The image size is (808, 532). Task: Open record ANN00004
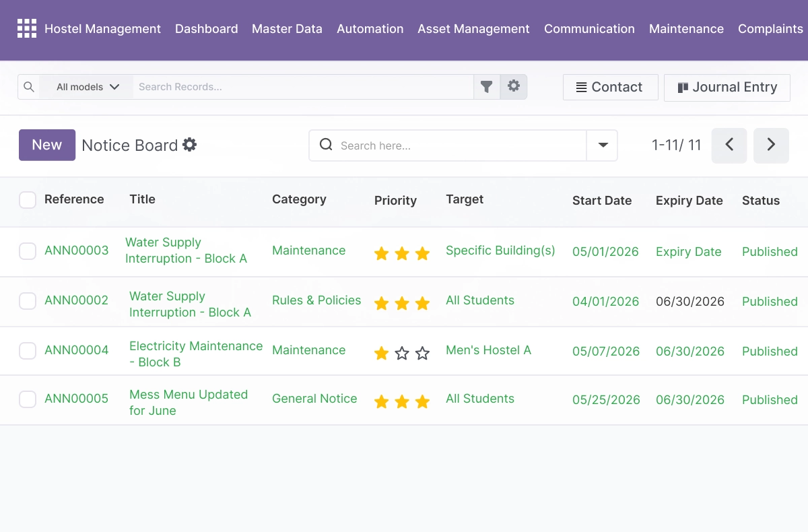click(77, 350)
